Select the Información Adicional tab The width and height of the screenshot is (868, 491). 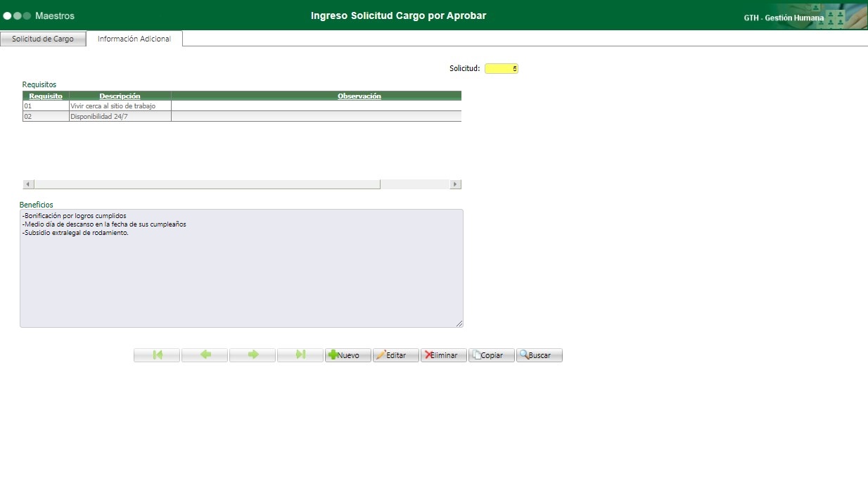pyautogui.click(x=134, y=39)
